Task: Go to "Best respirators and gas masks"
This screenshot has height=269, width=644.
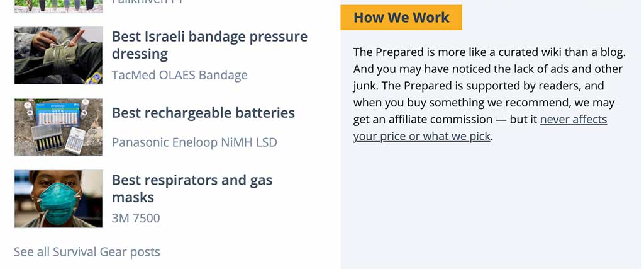Action: click(x=192, y=188)
